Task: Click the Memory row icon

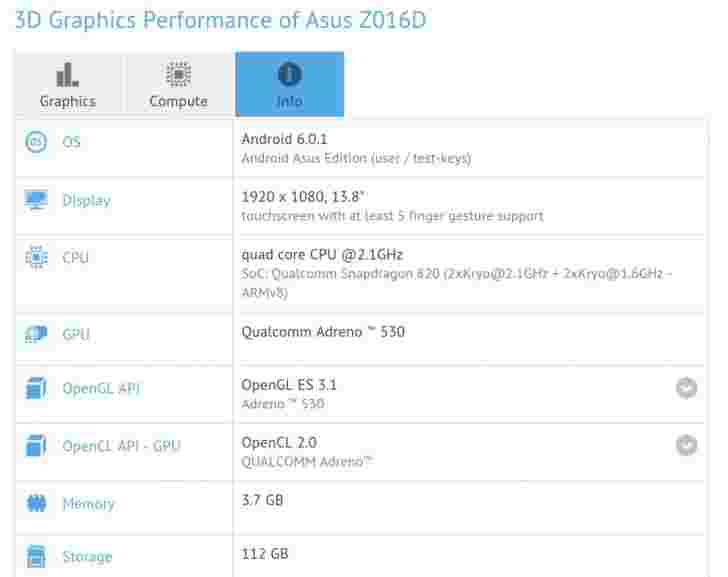Action: [36, 503]
